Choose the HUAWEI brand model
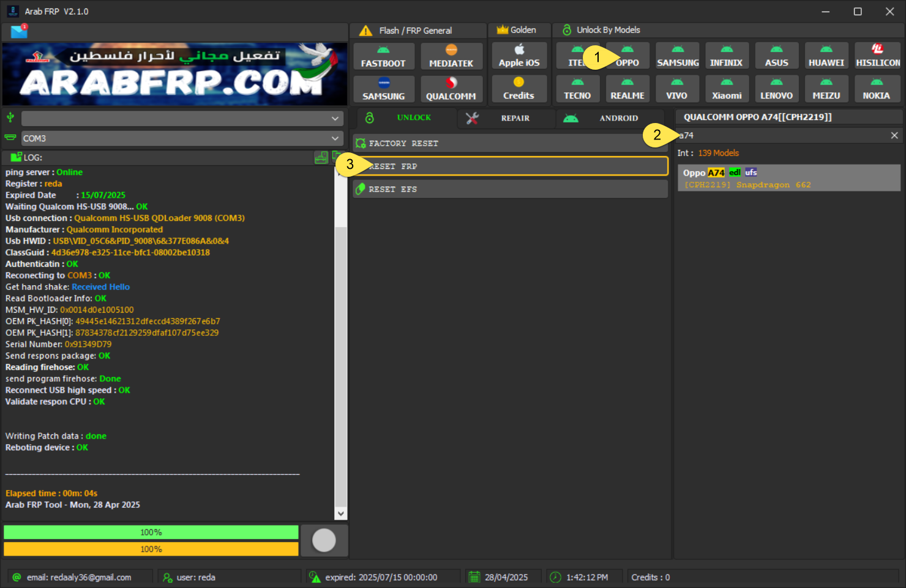 (x=826, y=56)
